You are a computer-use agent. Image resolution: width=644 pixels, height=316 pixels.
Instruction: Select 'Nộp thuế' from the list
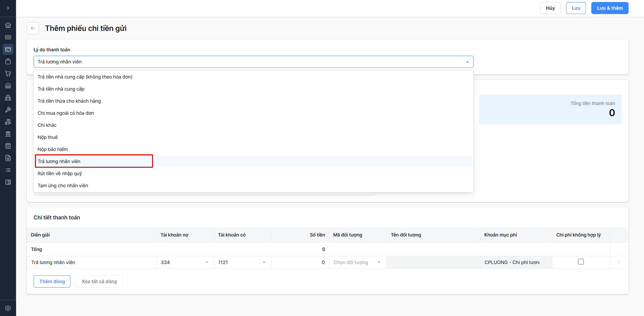[48, 137]
